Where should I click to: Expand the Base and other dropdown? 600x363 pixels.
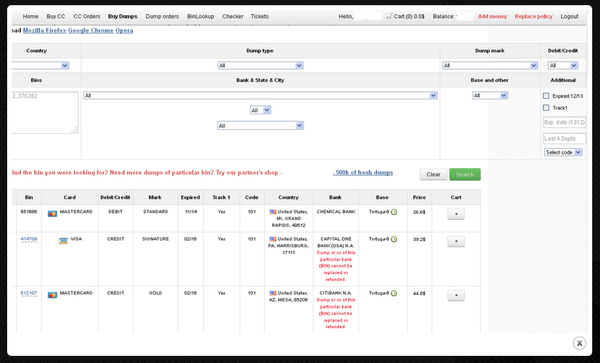tap(490, 95)
